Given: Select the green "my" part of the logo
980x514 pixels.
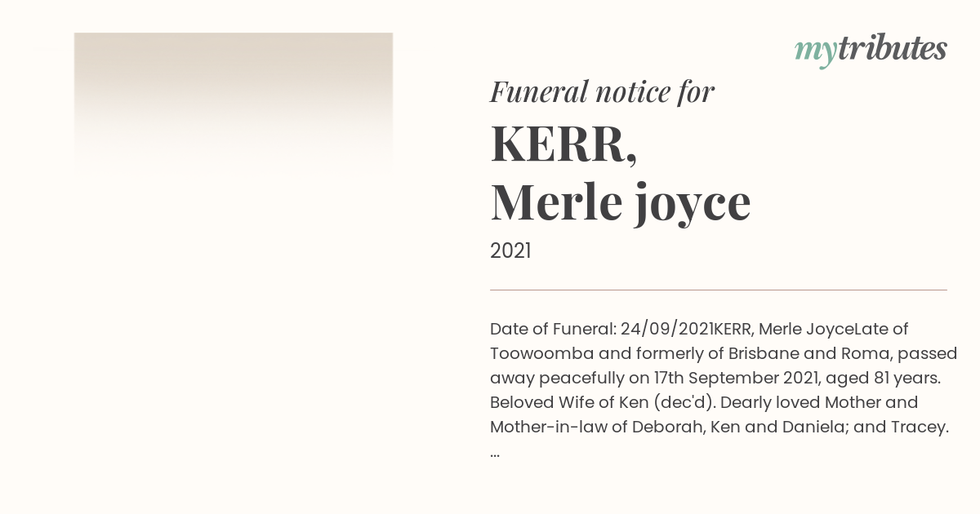Looking at the screenshot, I should [816, 51].
